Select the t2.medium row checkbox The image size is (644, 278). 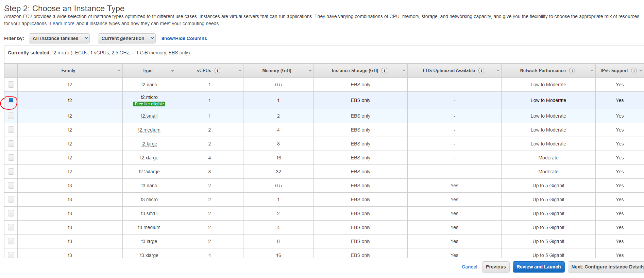11,129
